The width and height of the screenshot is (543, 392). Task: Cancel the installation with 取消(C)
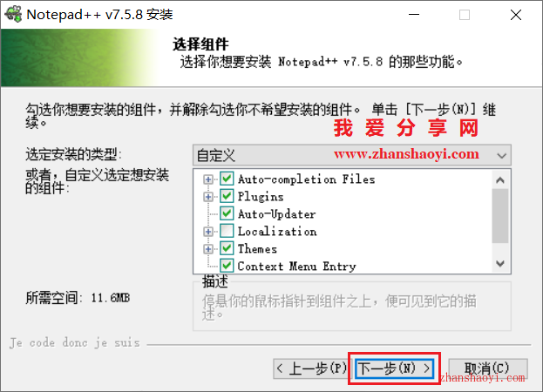(x=487, y=368)
